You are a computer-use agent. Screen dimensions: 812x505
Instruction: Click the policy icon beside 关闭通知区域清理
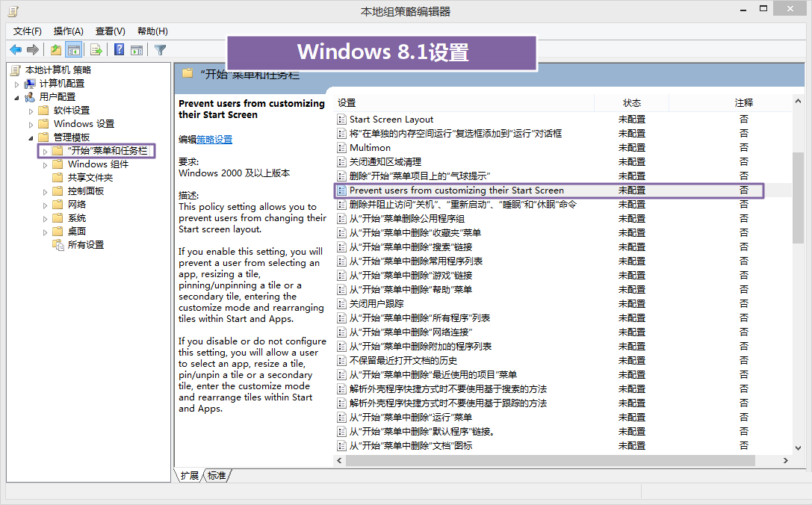(342, 162)
